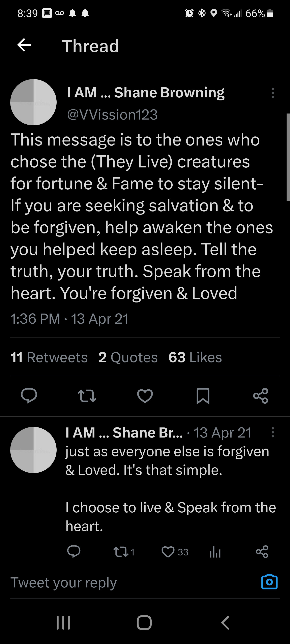Like the reply tweet with 33 likes
Image resolution: width=290 pixels, height=644 pixels.
[x=168, y=552]
